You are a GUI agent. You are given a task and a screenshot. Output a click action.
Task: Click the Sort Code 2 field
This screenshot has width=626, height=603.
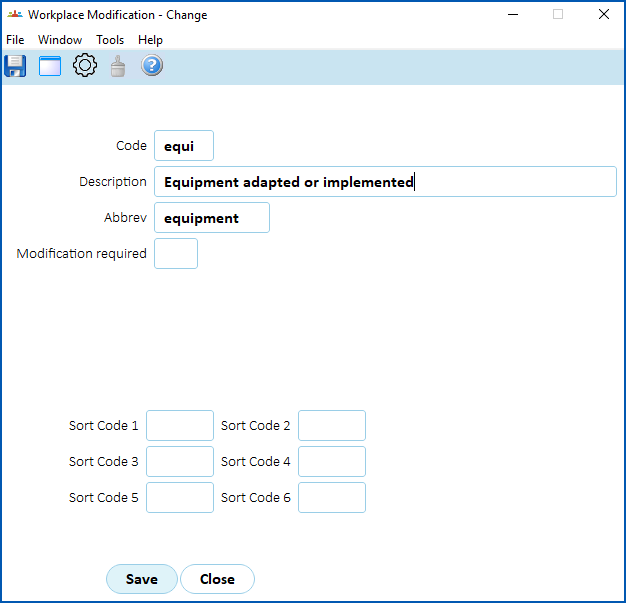click(x=332, y=425)
